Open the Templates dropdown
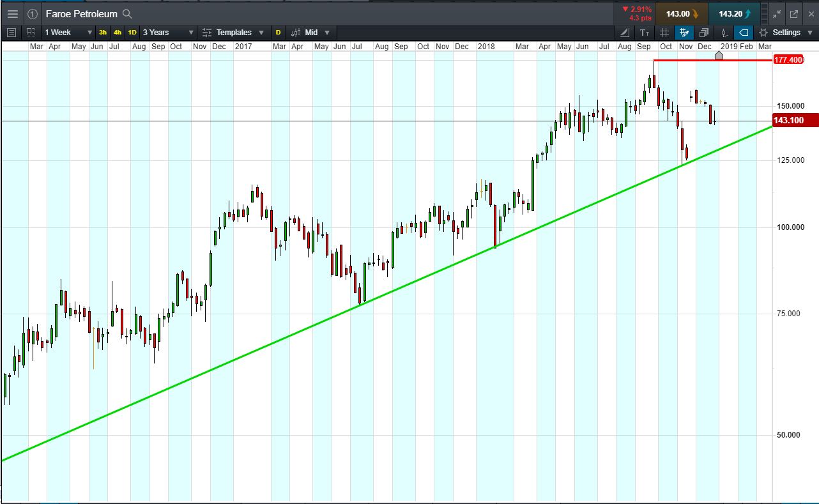819x504 pixels. pyautogui.click(x=233, y=33)
